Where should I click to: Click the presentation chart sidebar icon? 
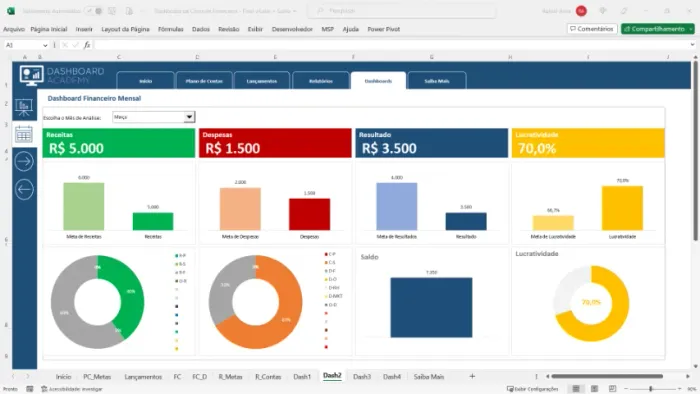click(x=24, y=108)
